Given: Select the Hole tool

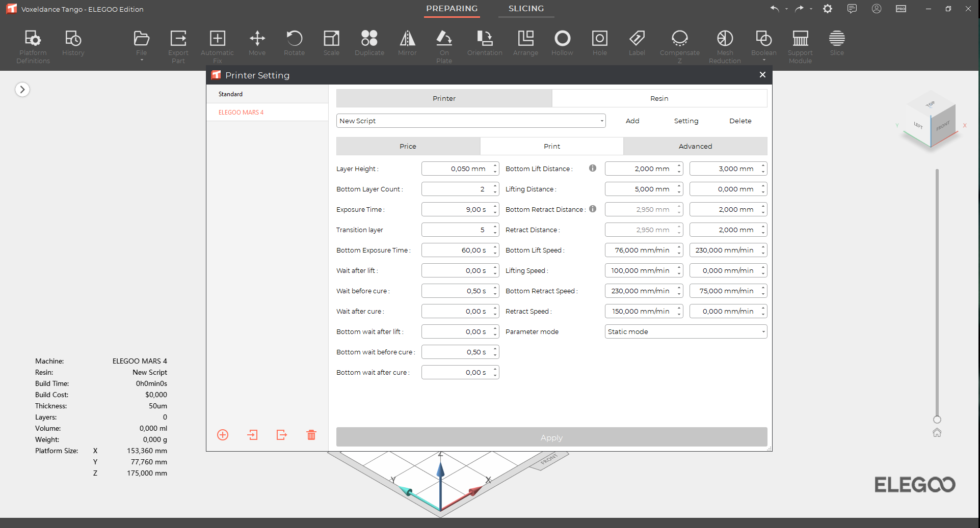Looking at the screenshot, I should tap(600, 43).
